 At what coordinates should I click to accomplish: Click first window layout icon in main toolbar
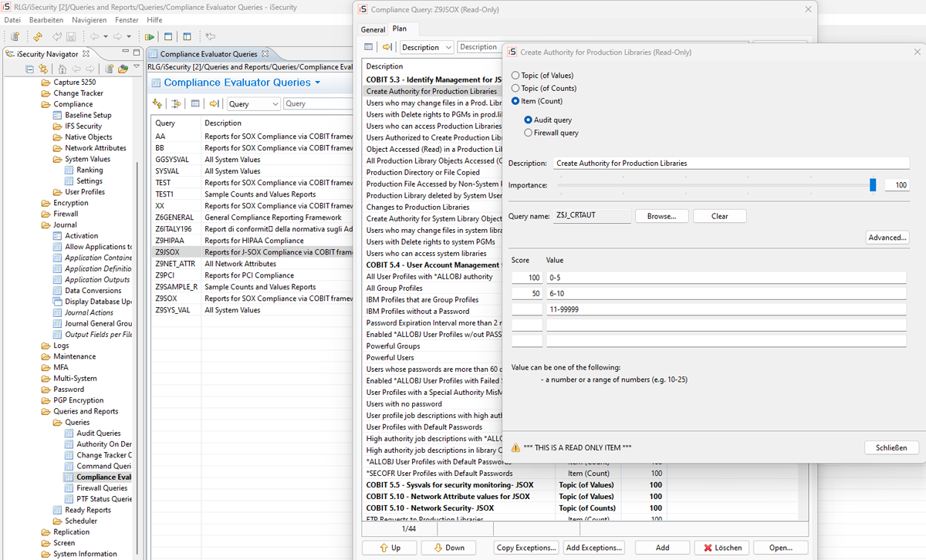(x=168, y=36)
